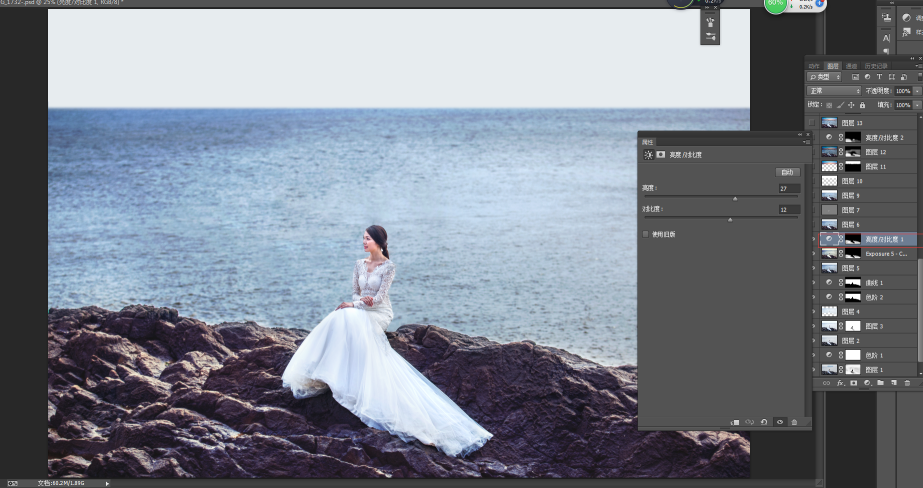Show hidden layer 图层 13
923x488 pixels.
coord(812,122)
